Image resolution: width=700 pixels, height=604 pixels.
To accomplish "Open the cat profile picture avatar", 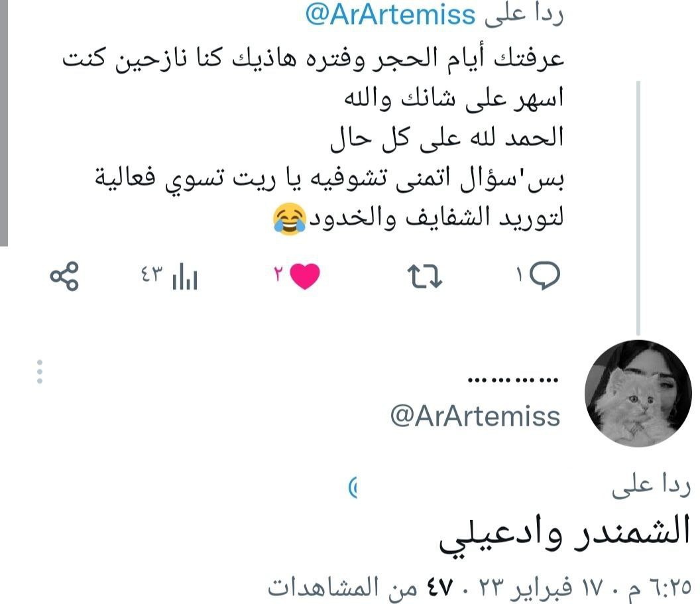I will tap(638, 393).
